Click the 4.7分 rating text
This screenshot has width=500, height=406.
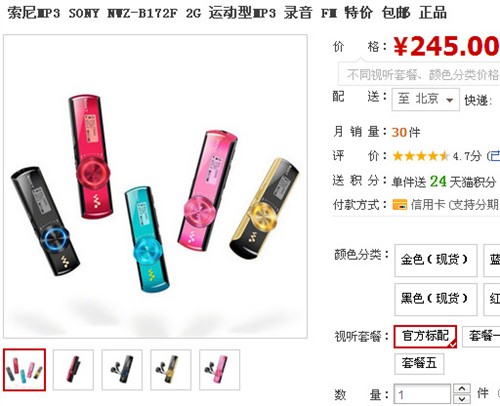pyautogui.click(x=467, y=156)
